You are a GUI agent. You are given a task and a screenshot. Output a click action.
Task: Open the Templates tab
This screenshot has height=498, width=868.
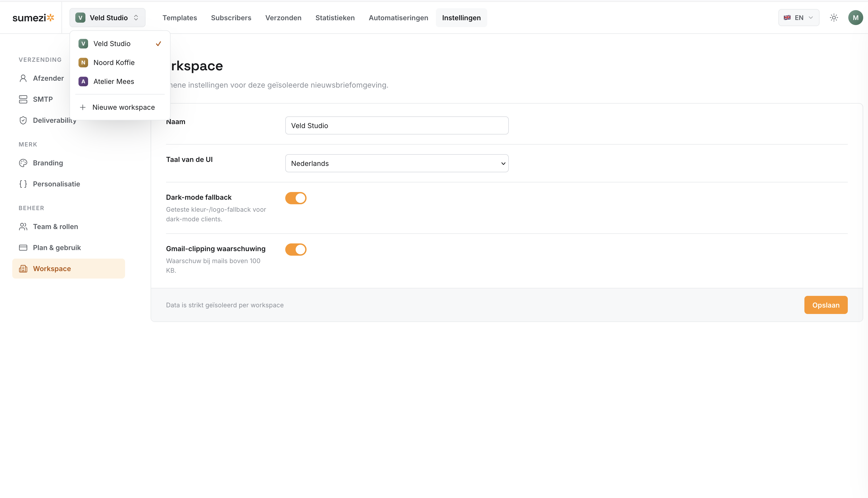[x=179, y=18]
